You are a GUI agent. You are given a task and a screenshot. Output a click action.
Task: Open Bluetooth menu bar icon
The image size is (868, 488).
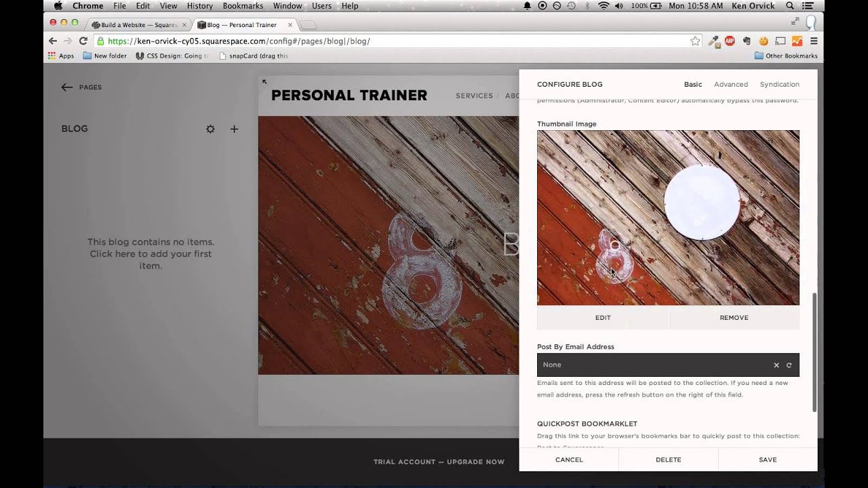tap(587, 5)
